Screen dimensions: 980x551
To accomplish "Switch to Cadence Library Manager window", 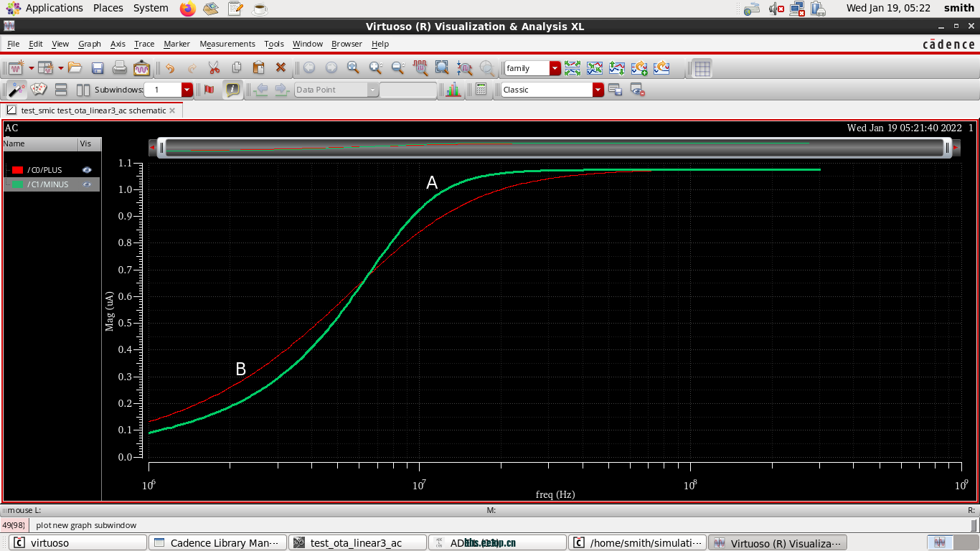I will pyautogui.click(x=217, y=542).
